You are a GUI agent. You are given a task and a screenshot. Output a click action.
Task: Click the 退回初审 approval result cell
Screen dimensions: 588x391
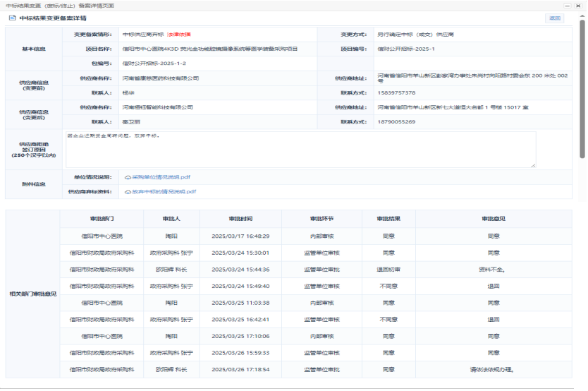(388, 269)
